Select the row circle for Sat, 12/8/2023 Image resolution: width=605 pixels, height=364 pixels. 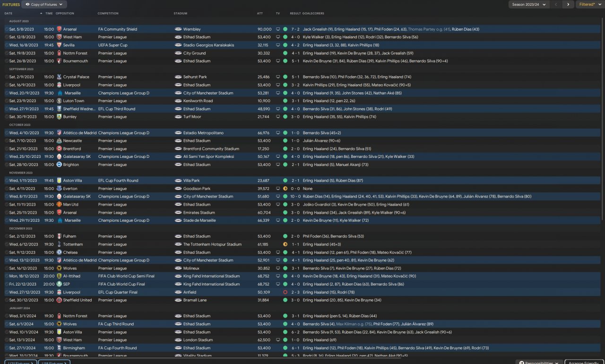pyautogui.click(x=7, y=37)
